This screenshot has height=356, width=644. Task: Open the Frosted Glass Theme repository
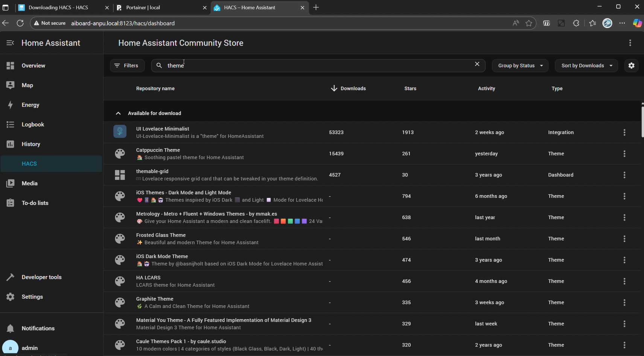coord(161,235)
